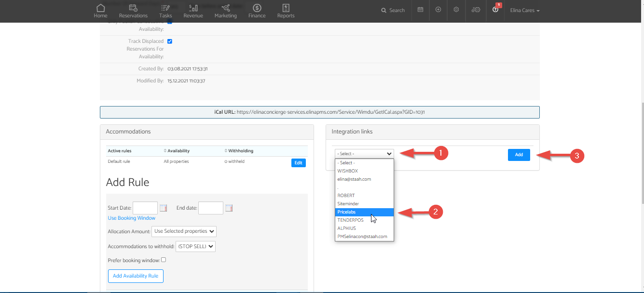644x293 pixels.
Task: Open End date calendar picker icon
Action: coord(229,208)
